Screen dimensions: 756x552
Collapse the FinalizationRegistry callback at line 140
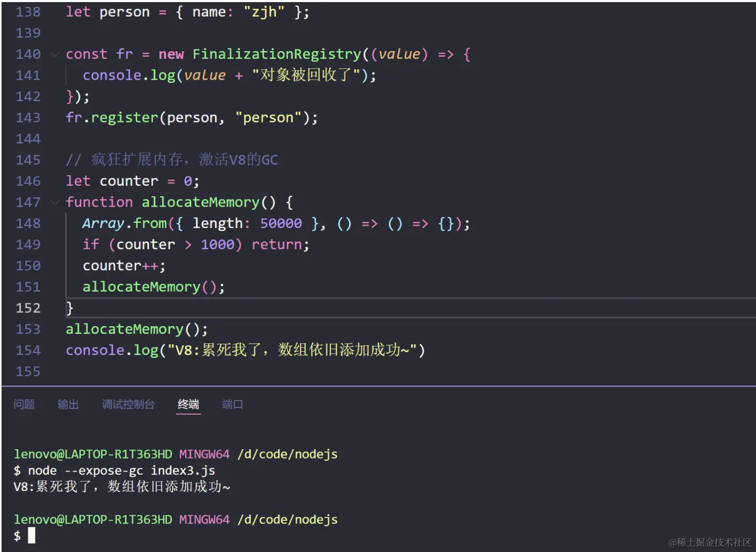tap(55, 54)
